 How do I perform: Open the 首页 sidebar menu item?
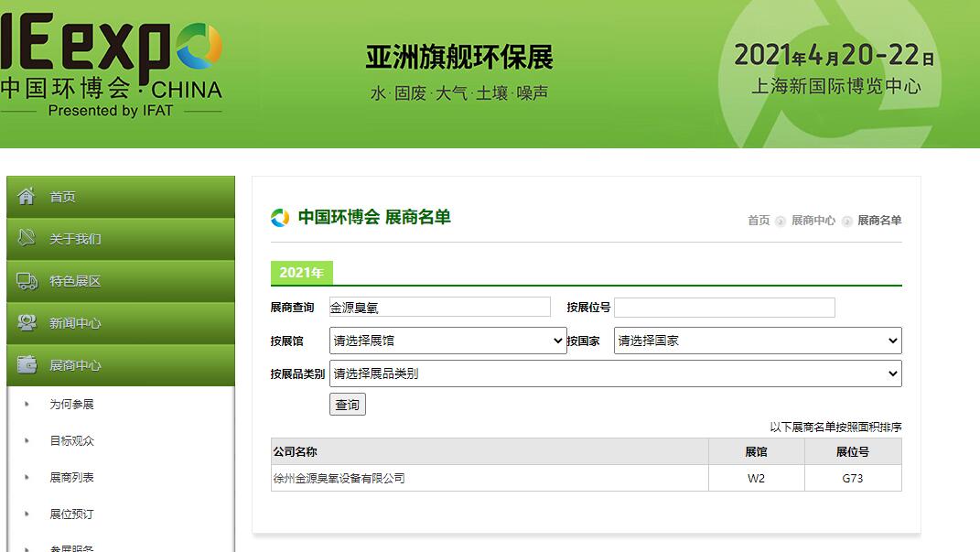pos(121,197)
